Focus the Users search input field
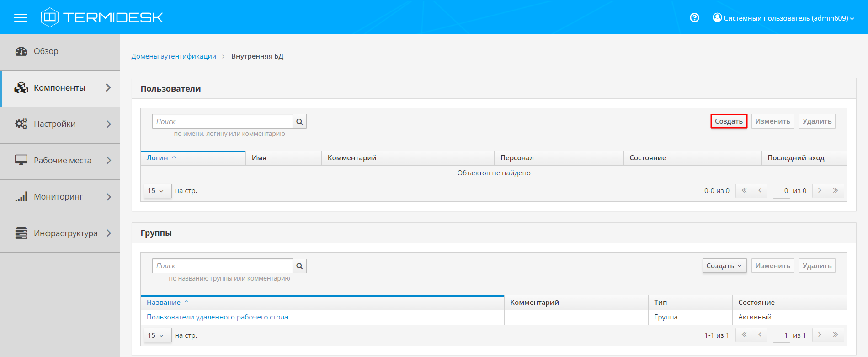This screenshot has width=868, height=357. 223,122
